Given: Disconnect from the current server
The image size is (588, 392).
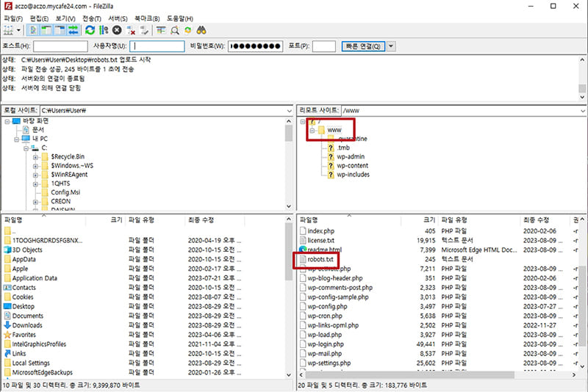Looking at the screenshot, I should [x=131, y=30].
